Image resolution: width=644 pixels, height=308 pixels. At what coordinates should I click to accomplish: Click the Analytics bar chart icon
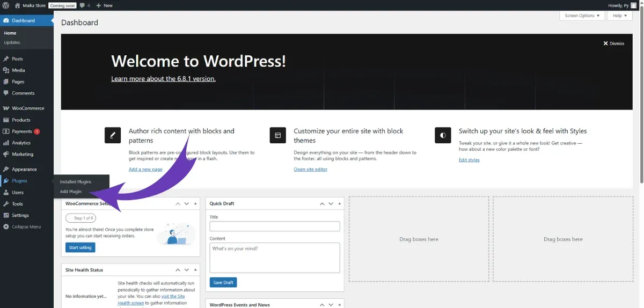[x=6, y=143]
